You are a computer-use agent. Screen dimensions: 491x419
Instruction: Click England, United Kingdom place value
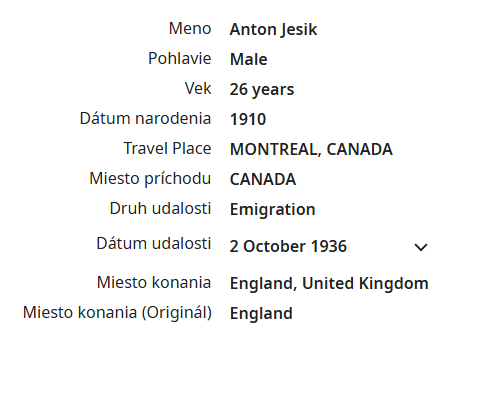(x=329, y=284)
